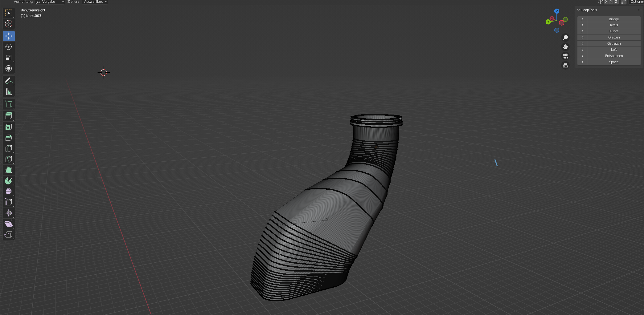Click the Kurve button
Image resolution: width=644 pixels, height=315 pixels.
(614, 31)
